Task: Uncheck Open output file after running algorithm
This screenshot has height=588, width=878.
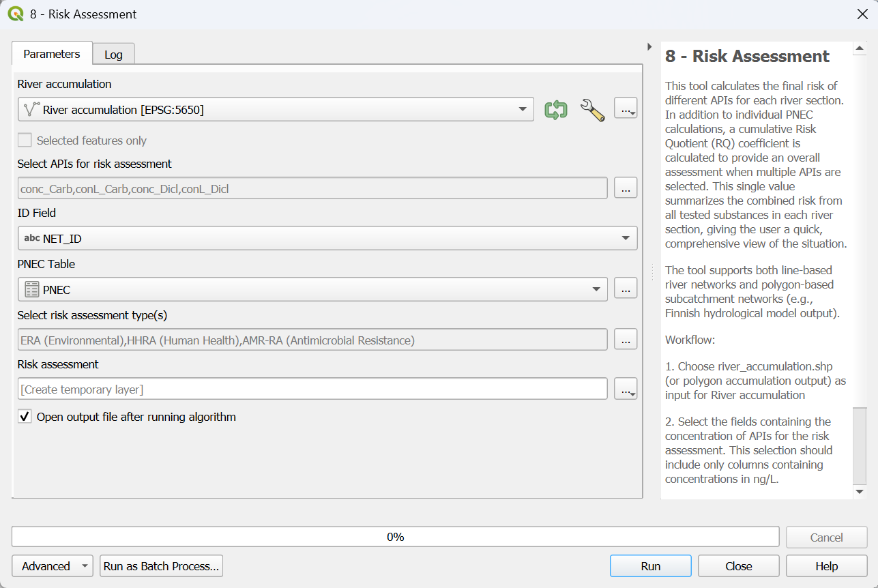Action: (25, 417)
